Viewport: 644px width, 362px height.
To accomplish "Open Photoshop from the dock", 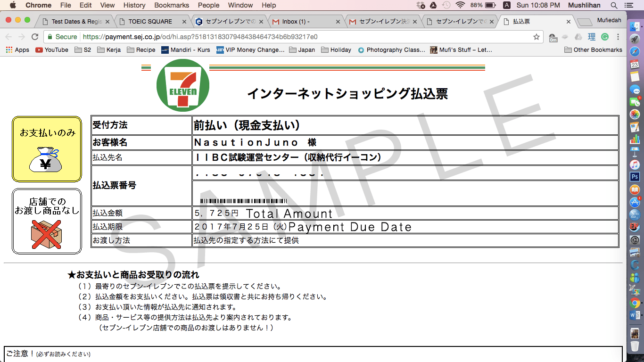I will (x=635, y=177).
